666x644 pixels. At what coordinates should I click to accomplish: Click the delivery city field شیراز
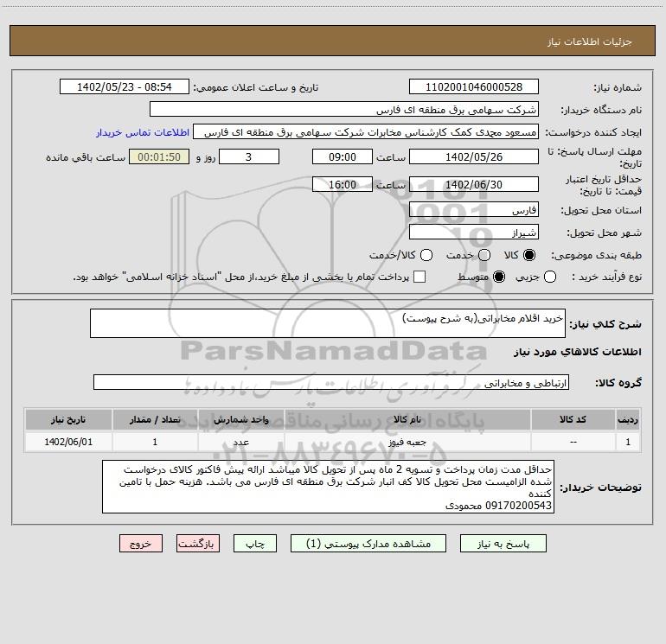pyautogui.click(x=474, y=233)
